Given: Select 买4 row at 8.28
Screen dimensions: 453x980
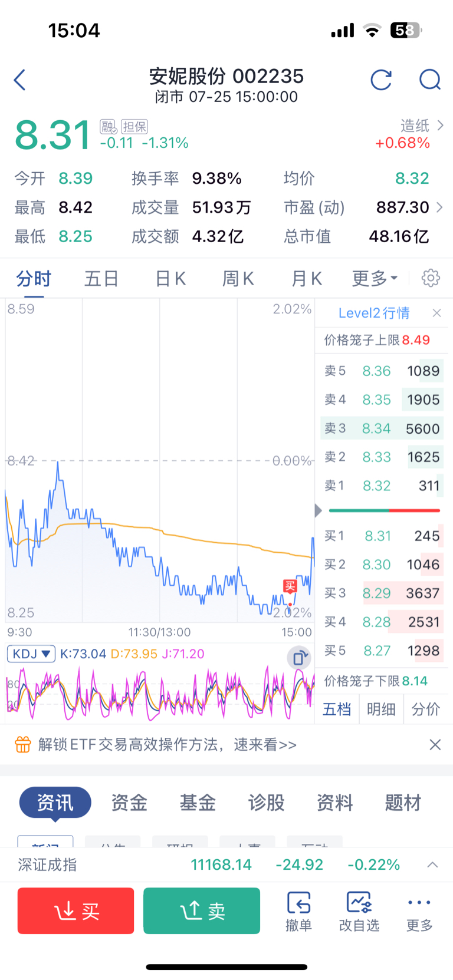Looking at the screenshot, I should coord(382,622).
